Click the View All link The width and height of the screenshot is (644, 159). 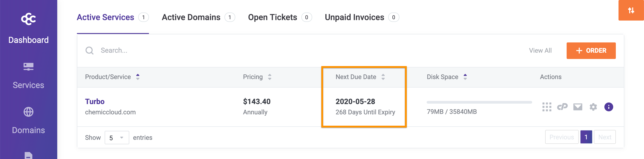pyautogui.click(x=540, y=51)
